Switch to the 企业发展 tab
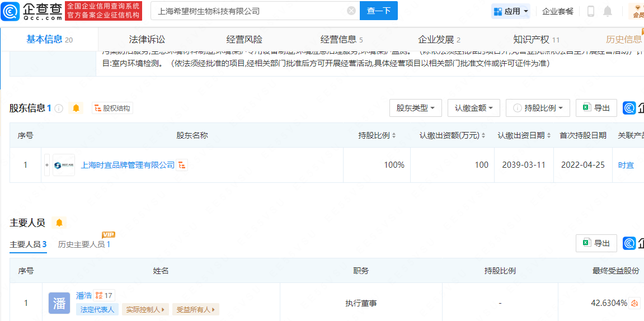 [439, 39]
